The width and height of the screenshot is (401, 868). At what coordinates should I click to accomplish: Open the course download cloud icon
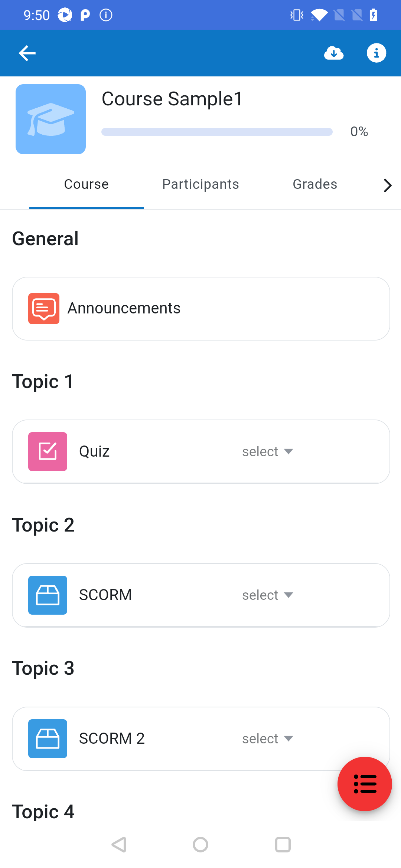pyautogui.click(x=334, y=53)
